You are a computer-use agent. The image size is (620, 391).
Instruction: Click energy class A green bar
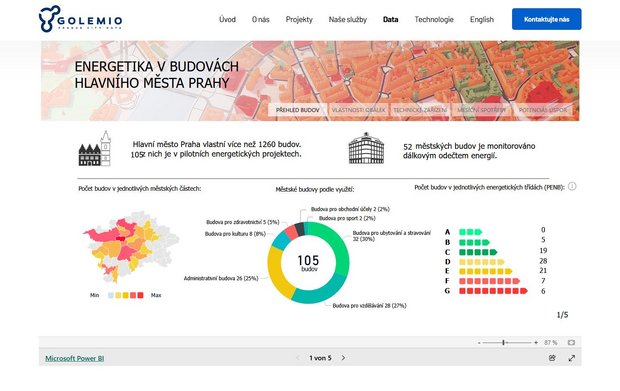(470, 232)
